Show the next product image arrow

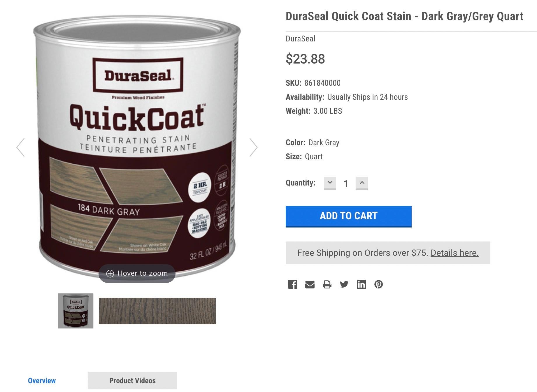click(253, 147)
